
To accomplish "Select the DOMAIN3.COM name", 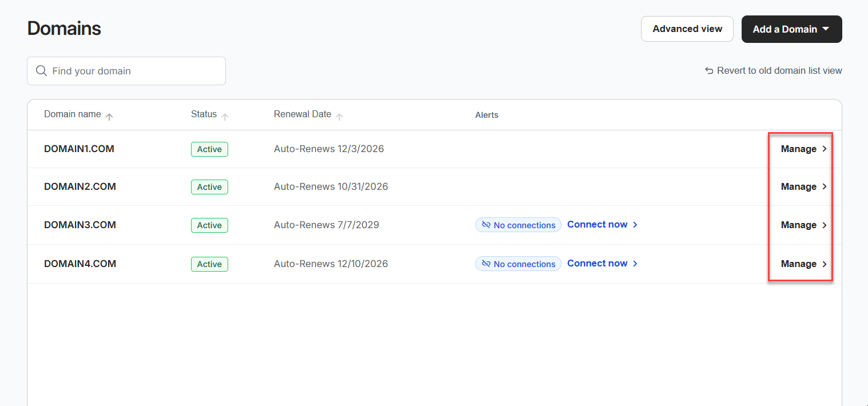I will pos(80,225).
